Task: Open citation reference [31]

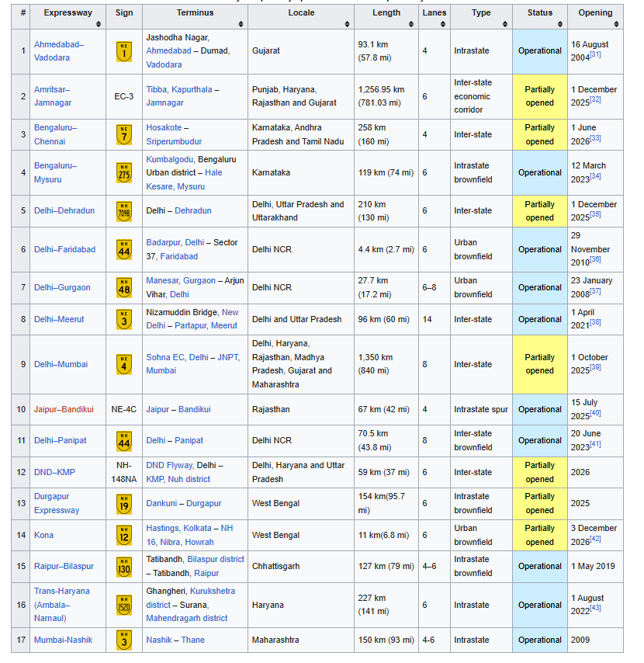Action: (x=595, y=54)
